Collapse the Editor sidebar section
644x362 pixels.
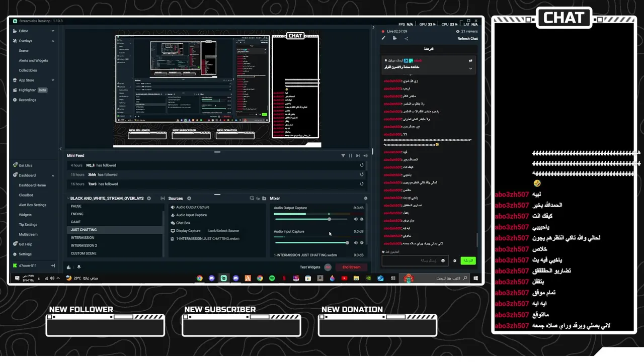53,31
